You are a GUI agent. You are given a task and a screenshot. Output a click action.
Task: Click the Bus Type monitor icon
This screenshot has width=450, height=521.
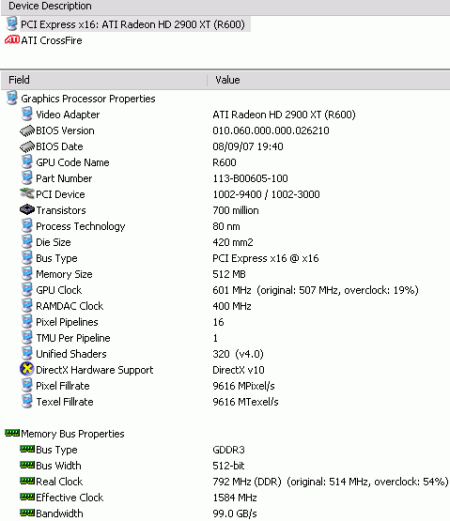[x=27, y=258]
